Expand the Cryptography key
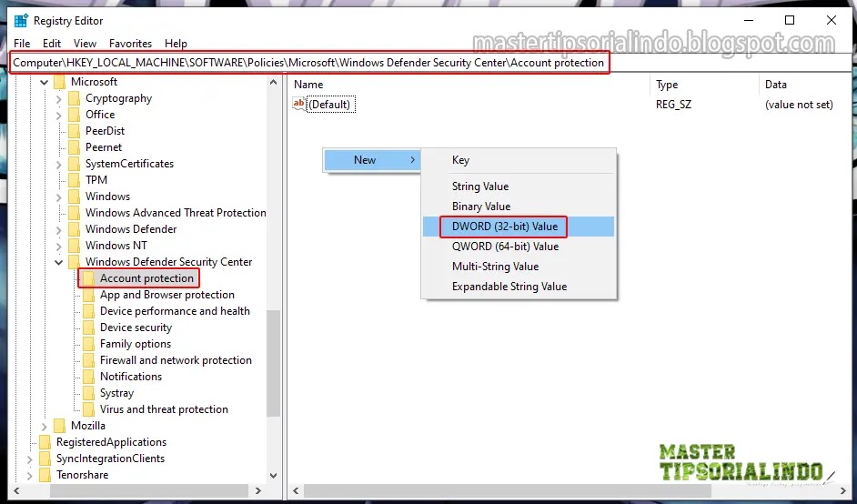Image resolution: width=857 pixels, height=504 pixels. pyautogui.click(x=59, y=99)
